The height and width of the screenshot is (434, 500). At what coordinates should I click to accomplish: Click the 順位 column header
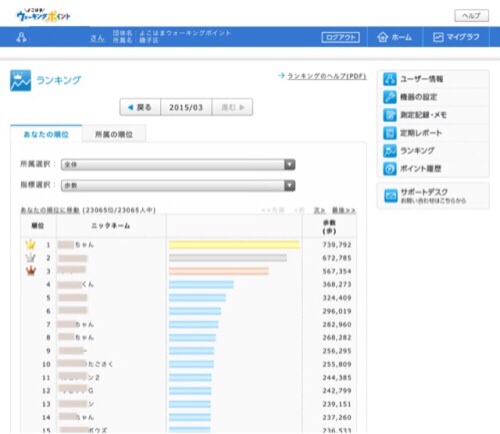click(38, 226)
